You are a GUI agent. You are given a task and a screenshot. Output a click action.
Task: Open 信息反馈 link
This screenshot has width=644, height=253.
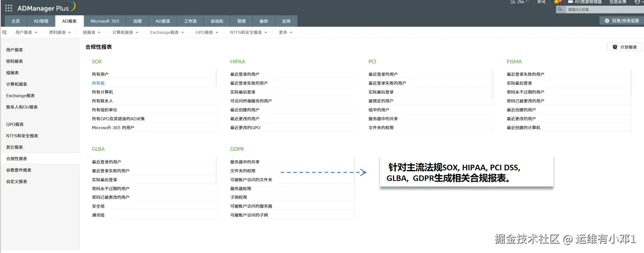[x=618, y=2]
